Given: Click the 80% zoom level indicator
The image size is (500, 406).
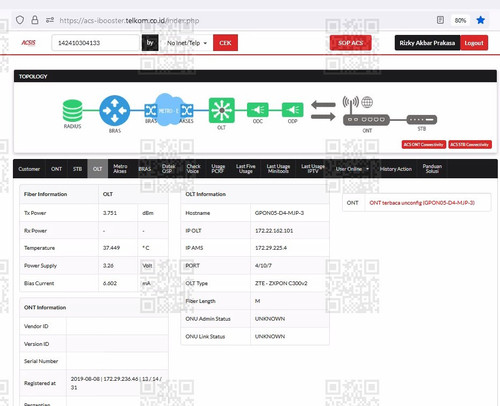Looking at the screenshot, I should point(460,20).
